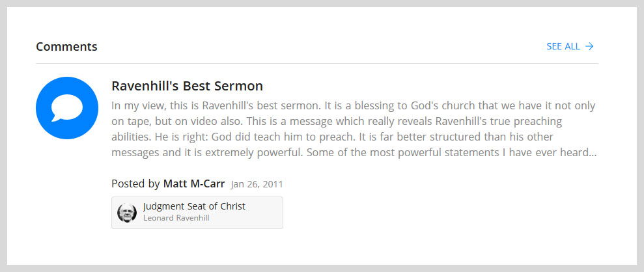This screenshot has width=644, height=272.
Task: Open the SEE ALL comments link
Action: point(563,46)
